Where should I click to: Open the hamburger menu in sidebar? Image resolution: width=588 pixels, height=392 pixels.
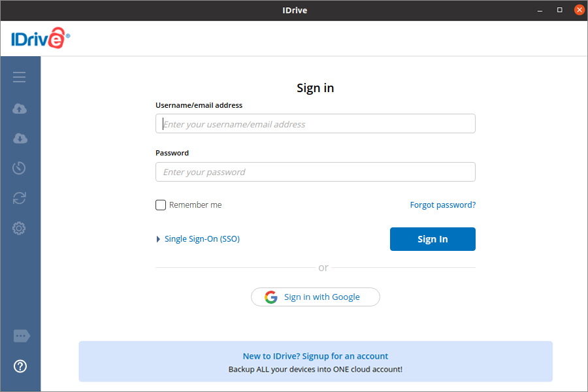click(x=20, y=77)
